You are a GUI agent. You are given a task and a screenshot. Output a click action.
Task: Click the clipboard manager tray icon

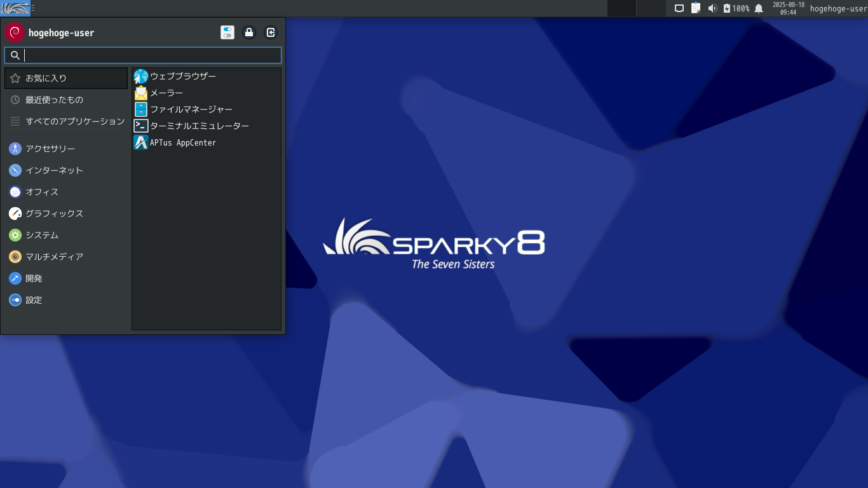pyautogui.click(x=696, y=8)
